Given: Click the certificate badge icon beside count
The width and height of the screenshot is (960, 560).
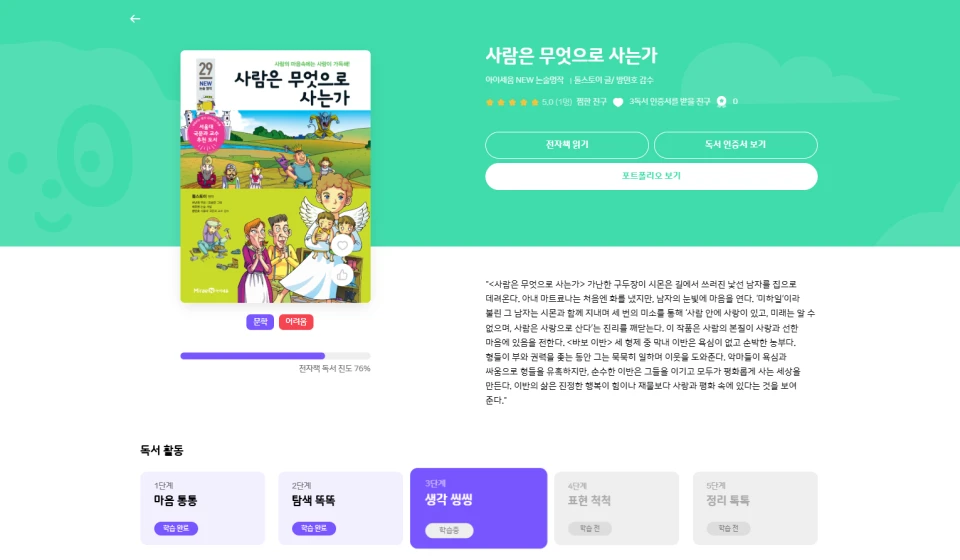Looking at the screenshot, I should point(721,102).
